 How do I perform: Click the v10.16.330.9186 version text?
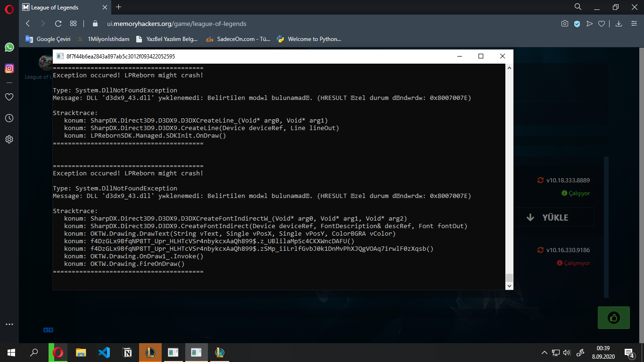pyautogui.click(x=568, y=250)
